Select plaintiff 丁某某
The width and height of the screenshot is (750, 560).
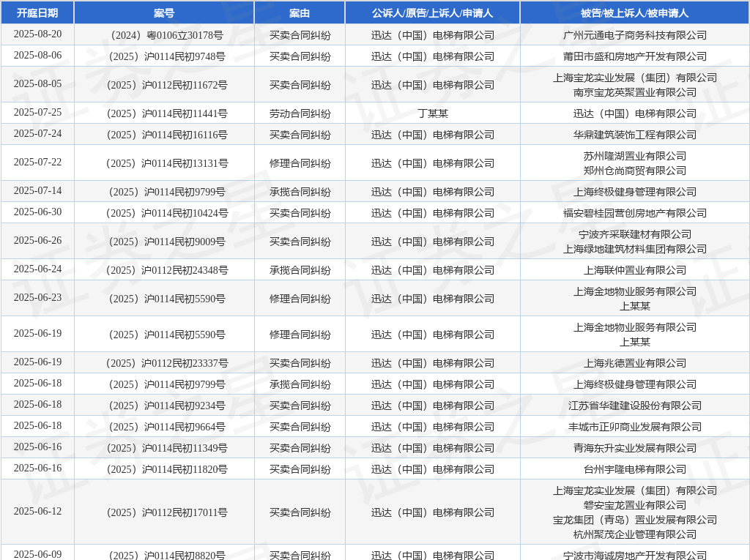[x=433, y=113]
